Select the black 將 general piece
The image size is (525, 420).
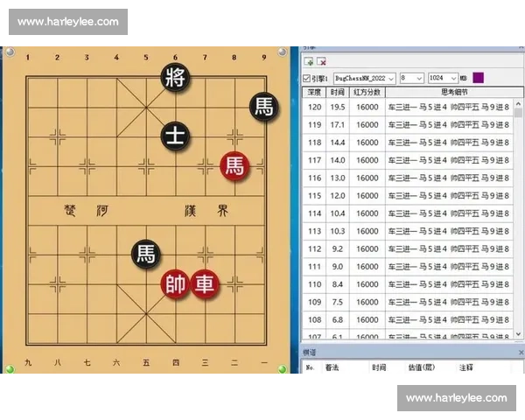[x=176, y=77]
